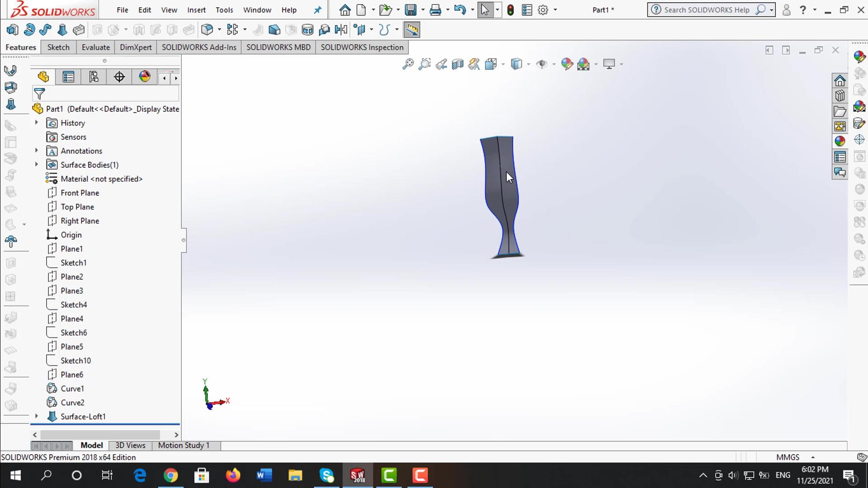
Task: Open View Orientation cube icon
Action: [x=491, y=64]
